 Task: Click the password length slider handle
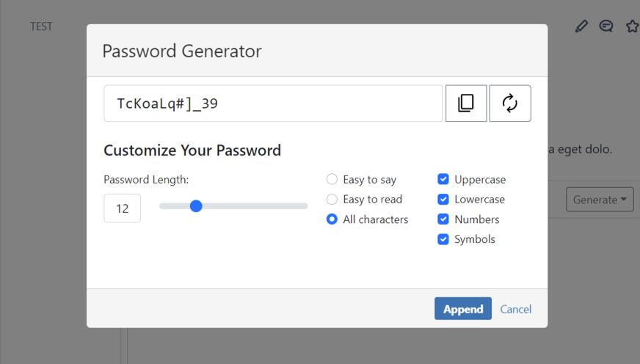click(196, 206)
